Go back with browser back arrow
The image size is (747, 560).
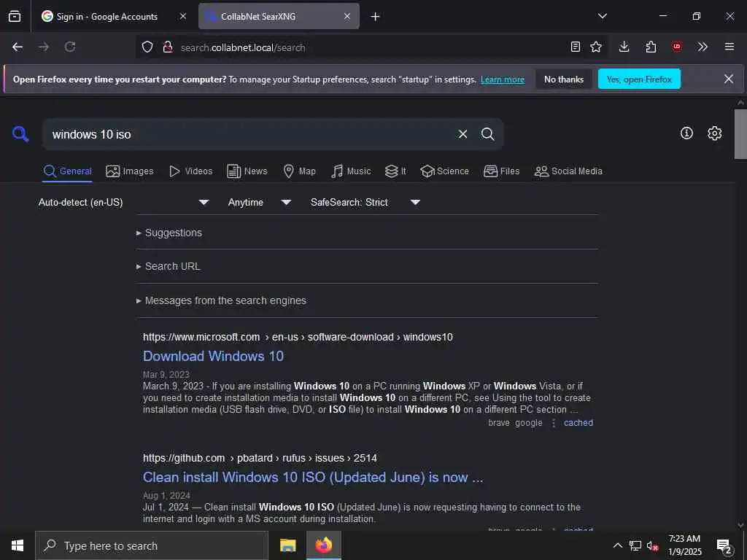[18, 47]
